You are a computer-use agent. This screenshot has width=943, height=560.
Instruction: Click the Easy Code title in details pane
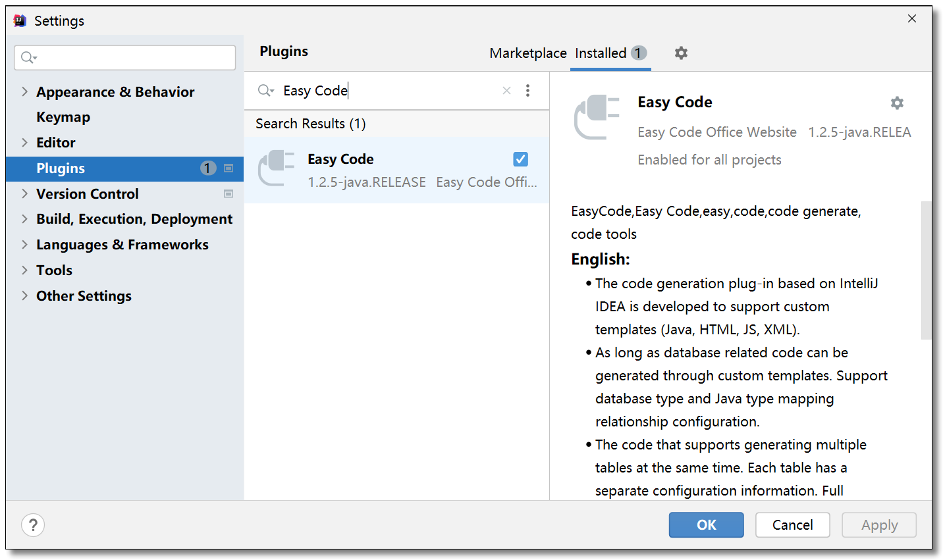675,103
